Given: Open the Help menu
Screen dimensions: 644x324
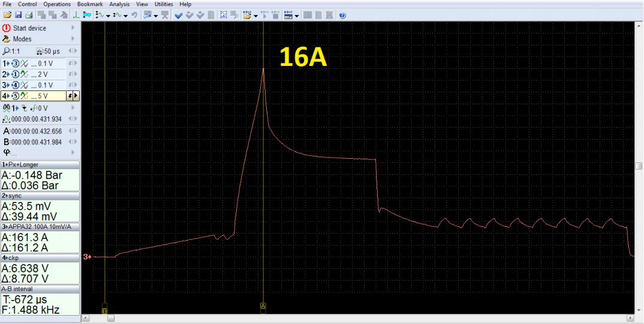Looking at the screenshot, I should pyautogui.click(x=186, y=4).
